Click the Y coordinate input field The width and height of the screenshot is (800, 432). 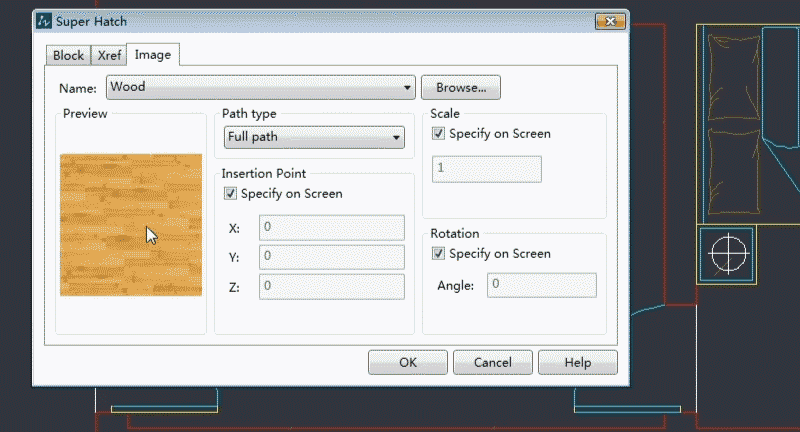coord(331,257)
